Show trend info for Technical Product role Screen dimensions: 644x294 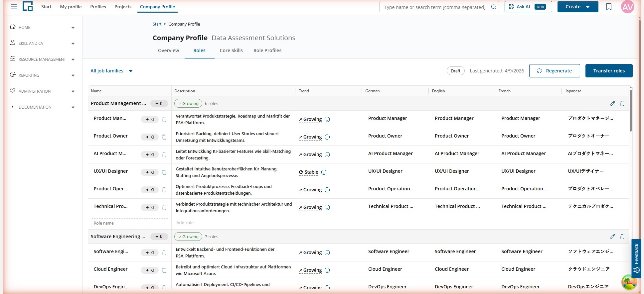[x=327, y=207]
